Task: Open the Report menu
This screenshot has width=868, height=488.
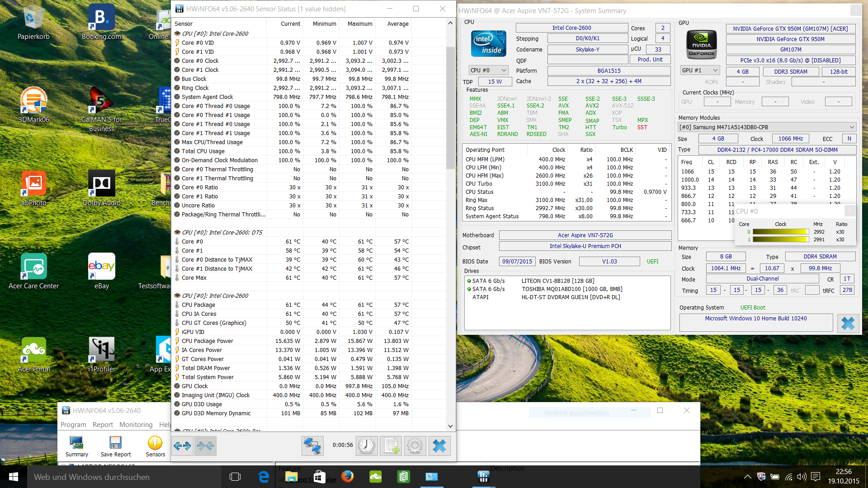Action: point(103,425)
